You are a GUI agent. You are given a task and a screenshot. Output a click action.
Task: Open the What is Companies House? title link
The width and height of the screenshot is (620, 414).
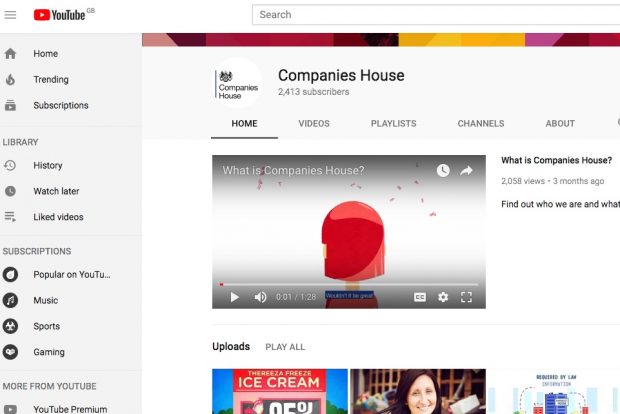(556, 160)
